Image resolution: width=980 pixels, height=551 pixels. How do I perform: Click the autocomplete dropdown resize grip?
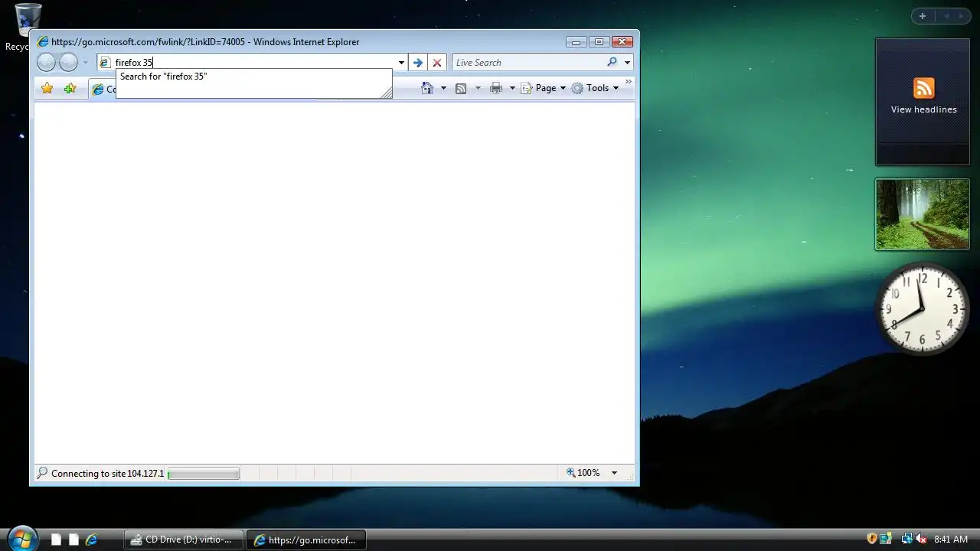point(387,93)
